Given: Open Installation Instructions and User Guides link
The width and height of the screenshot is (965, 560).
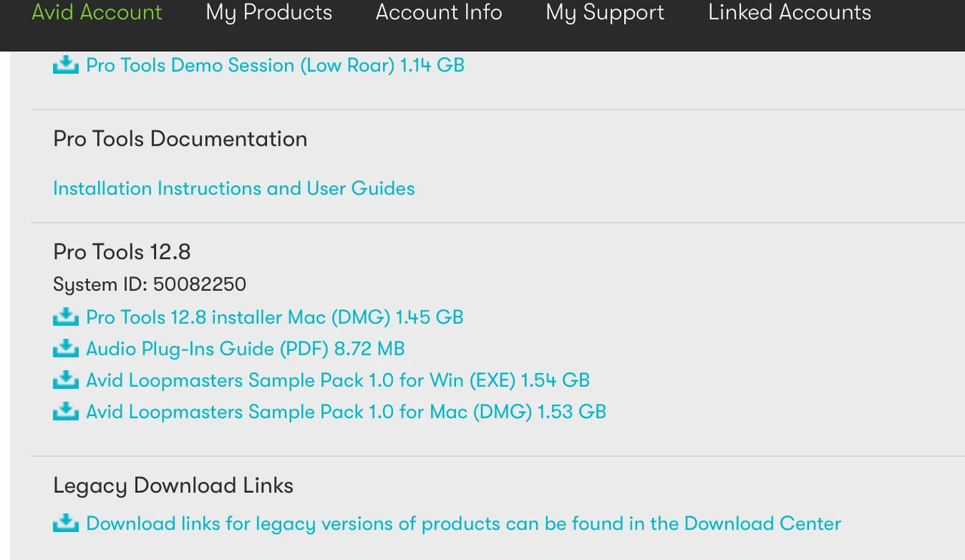Looking at the screenshot, I should click(234, 188).
